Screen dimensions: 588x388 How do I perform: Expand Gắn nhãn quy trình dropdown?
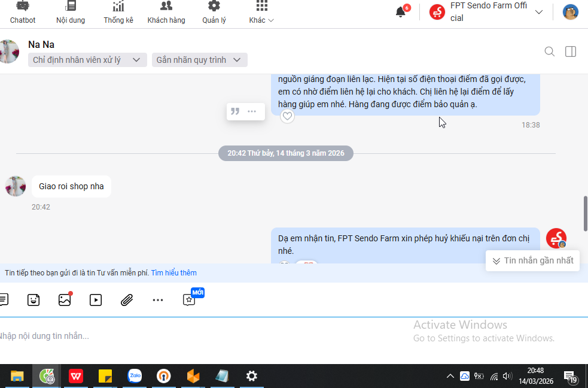pos(200,60)
